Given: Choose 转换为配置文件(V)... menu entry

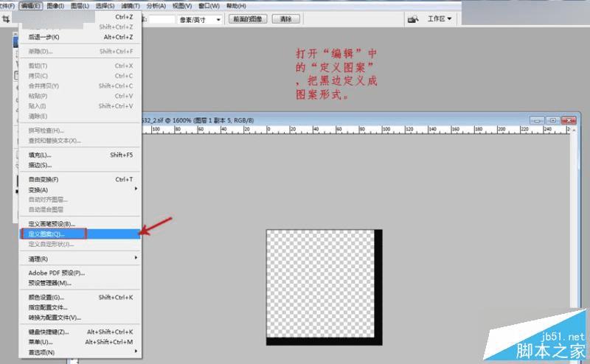Looking at the screenshot, I should [x=80, y=318].
